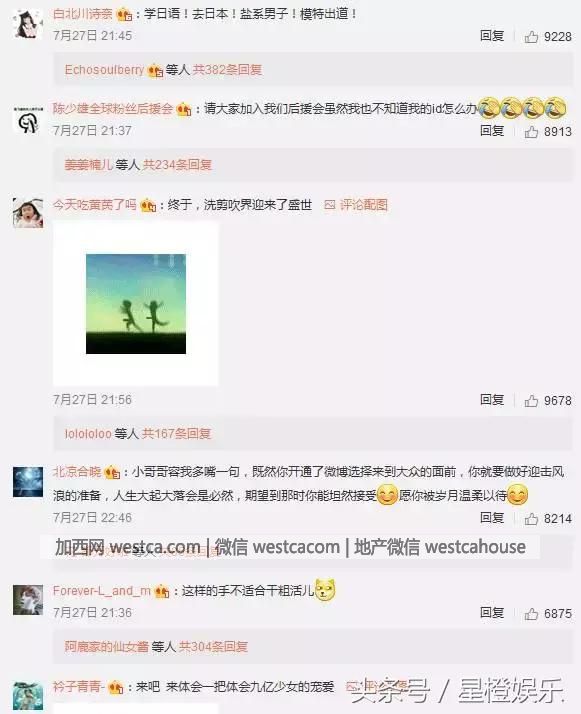This screenshot has width=581, height=714.
Task: Like the comment with 9228 likes
Action: (531, 36)
